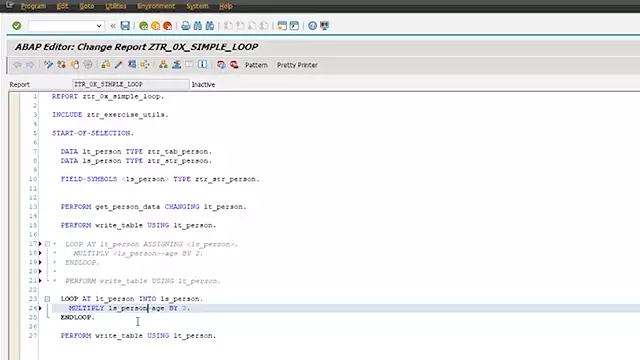Open the command field dropdown
This screenshot has width=640, height=360.
pos(99,26)
